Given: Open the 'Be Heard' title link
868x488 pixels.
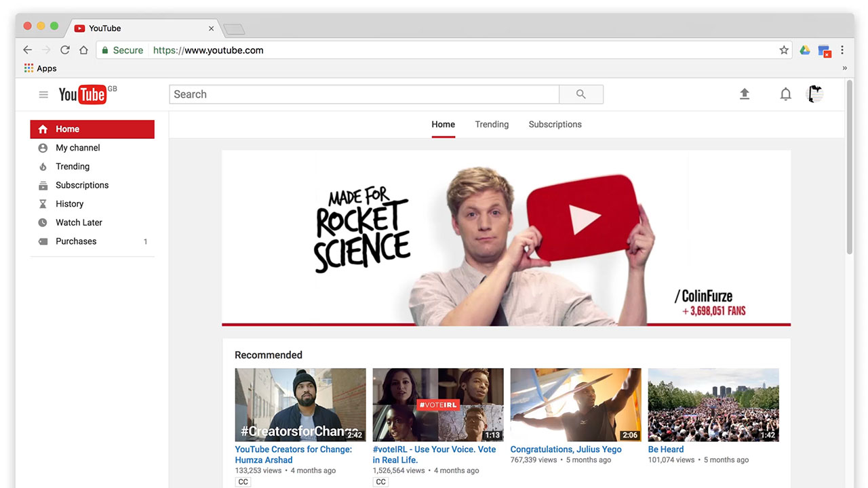Looking at the screenshot, I should [666, 449].
